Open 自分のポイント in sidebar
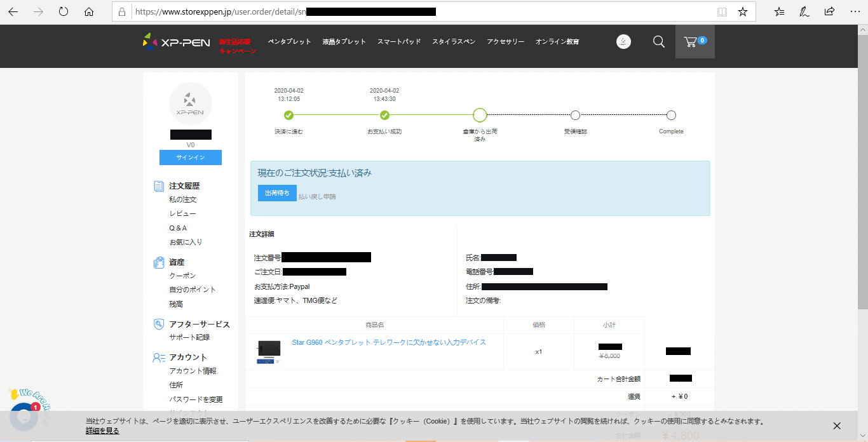 pos(193,290)
